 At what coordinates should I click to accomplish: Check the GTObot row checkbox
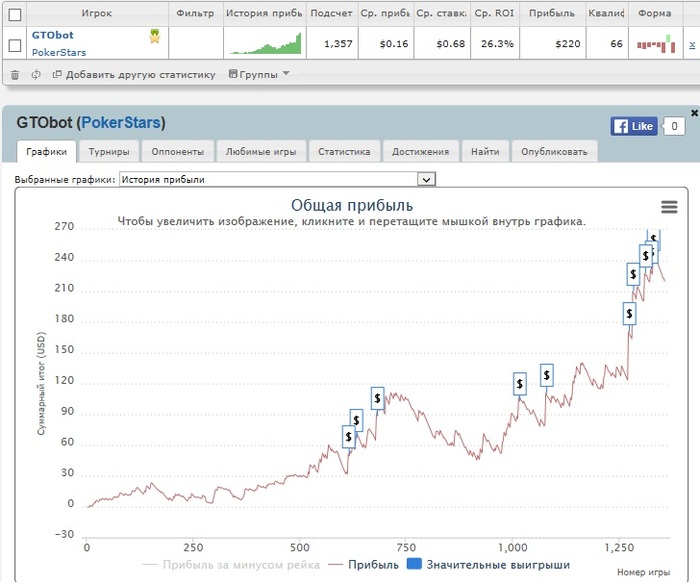click(14, 44)
